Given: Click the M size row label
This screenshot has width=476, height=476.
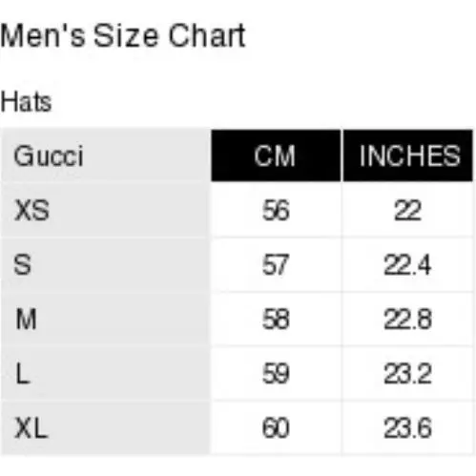Looking at the screenshot, I should 105,319.
